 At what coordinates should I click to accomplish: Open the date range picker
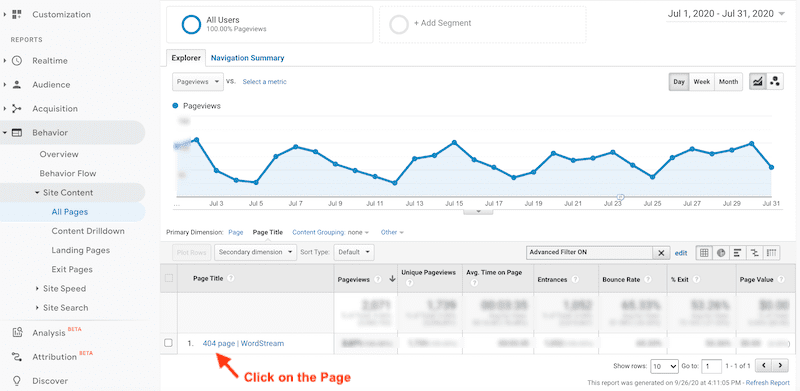point(727,14)
